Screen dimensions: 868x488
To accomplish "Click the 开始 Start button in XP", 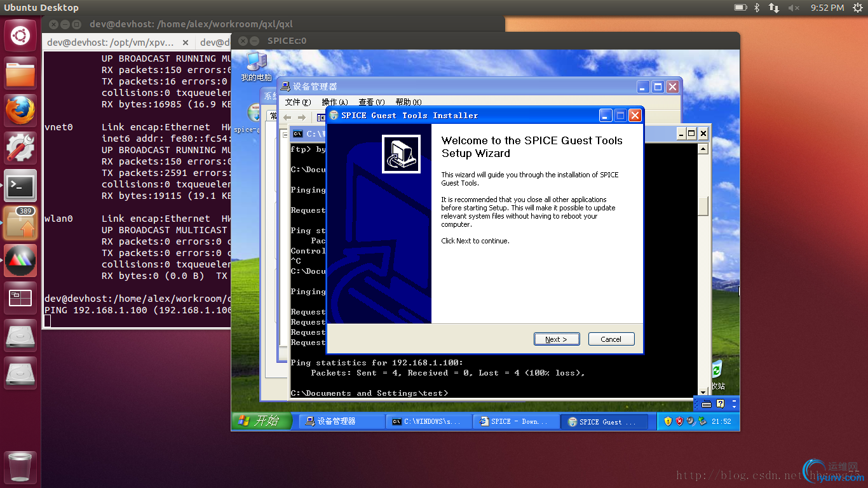I will (x=261, y=421).
